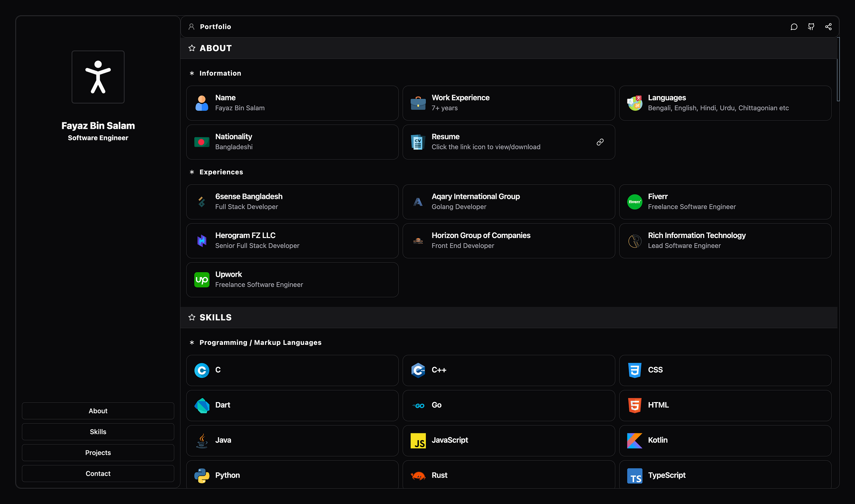
Task: Click the ABOUT section header
Action: coord(508,48)
